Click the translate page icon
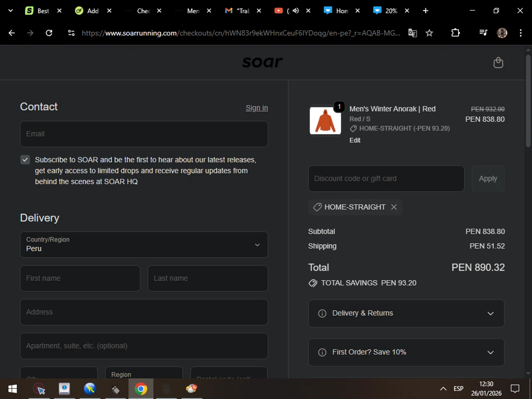The width and height of the screenshot is (532, 399). tap(412, 33)
